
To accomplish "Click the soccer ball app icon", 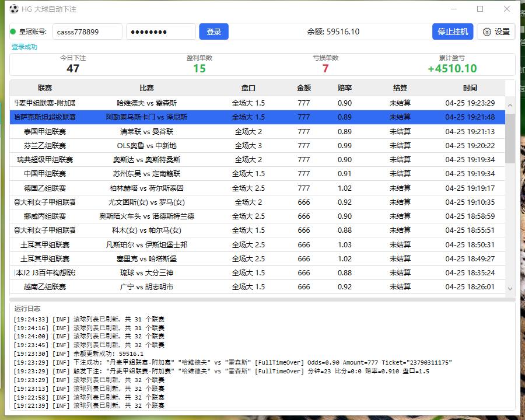I will tap(14, 9).
